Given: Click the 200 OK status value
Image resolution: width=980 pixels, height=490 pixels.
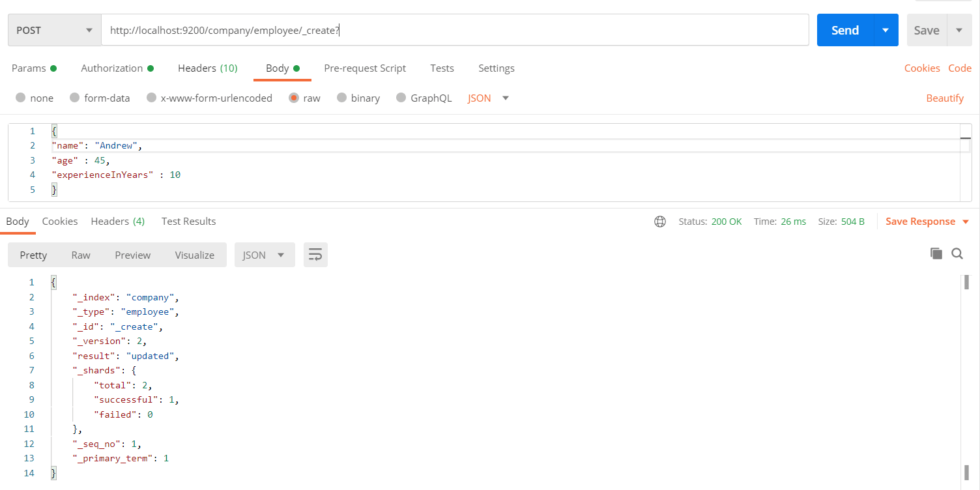Looking at the screenshot, I should [x=727, y=222].
